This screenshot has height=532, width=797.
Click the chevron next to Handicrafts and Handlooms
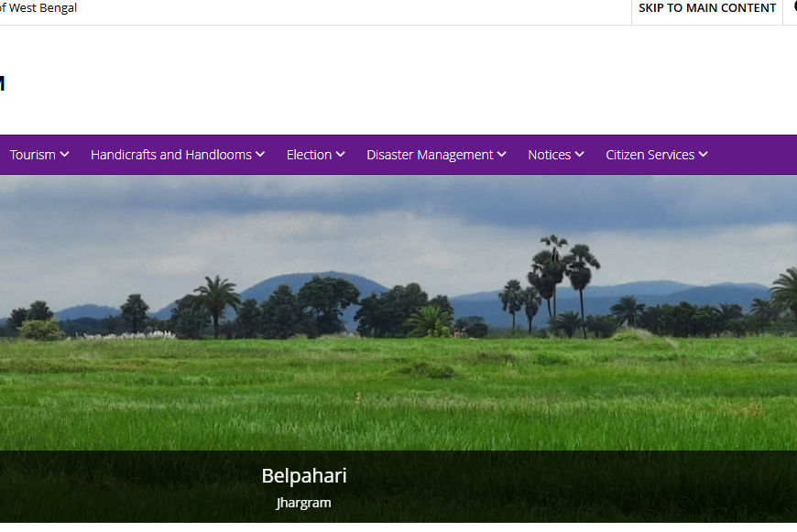(260, 155)
